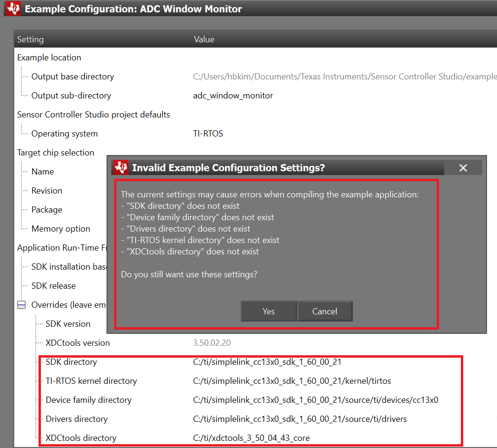Select the Operating system setting
Viewport: 497px width, 448px height.
(x=65, y=134)
